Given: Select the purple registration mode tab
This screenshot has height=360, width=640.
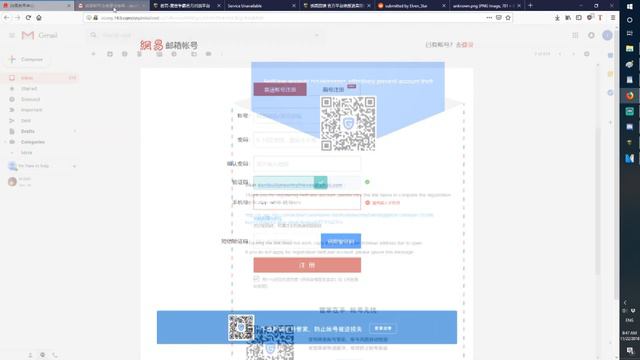Looking at the screenshot, I should tap(280, 89).
